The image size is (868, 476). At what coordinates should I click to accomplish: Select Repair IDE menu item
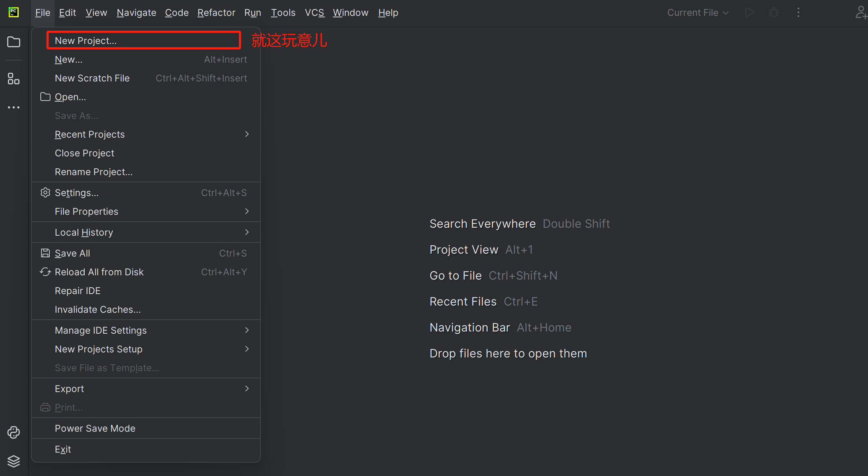(x=146, y=290)
